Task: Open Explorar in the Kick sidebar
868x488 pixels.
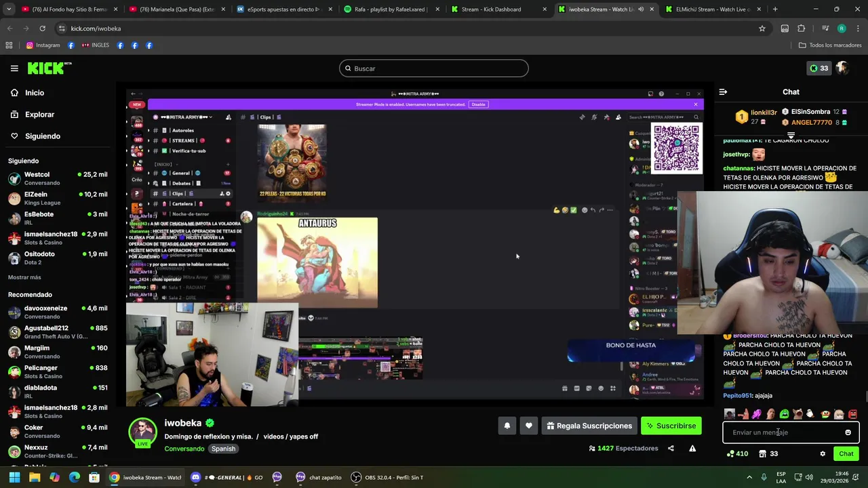Action: point(57,115)
